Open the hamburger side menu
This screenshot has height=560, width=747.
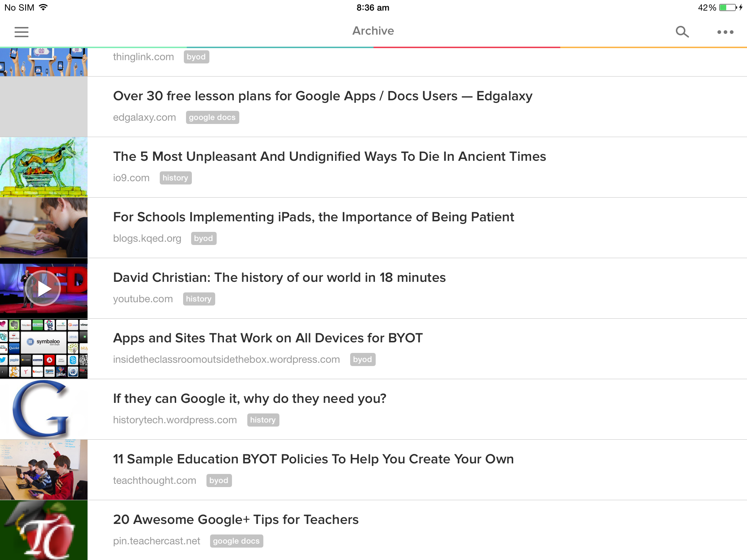tap(22, 32)
